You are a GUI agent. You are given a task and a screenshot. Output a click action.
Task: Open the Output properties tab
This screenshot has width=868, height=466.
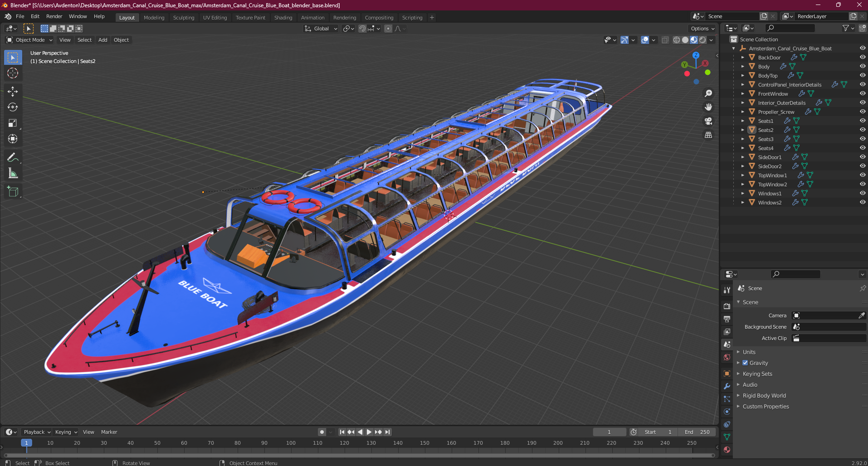727,319
